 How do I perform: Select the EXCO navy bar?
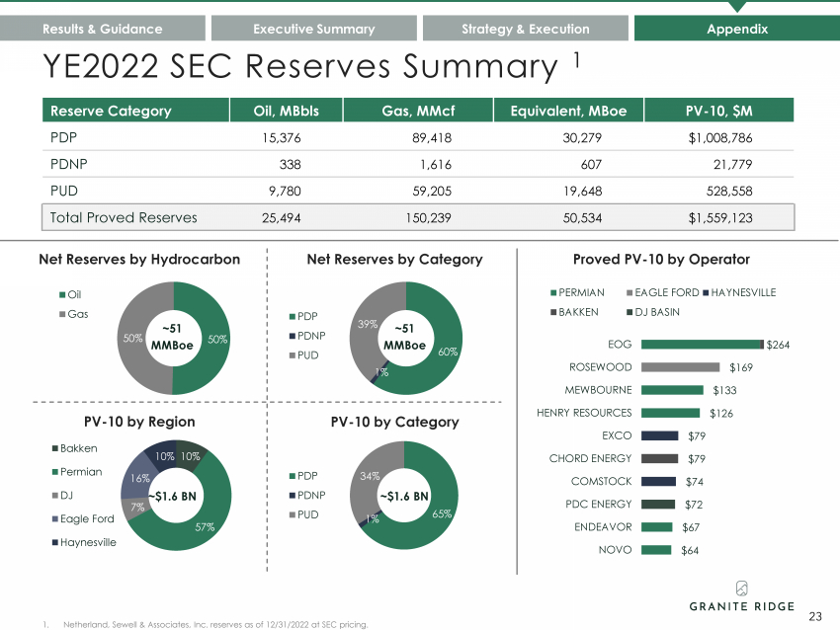click(x=659, y=435)
